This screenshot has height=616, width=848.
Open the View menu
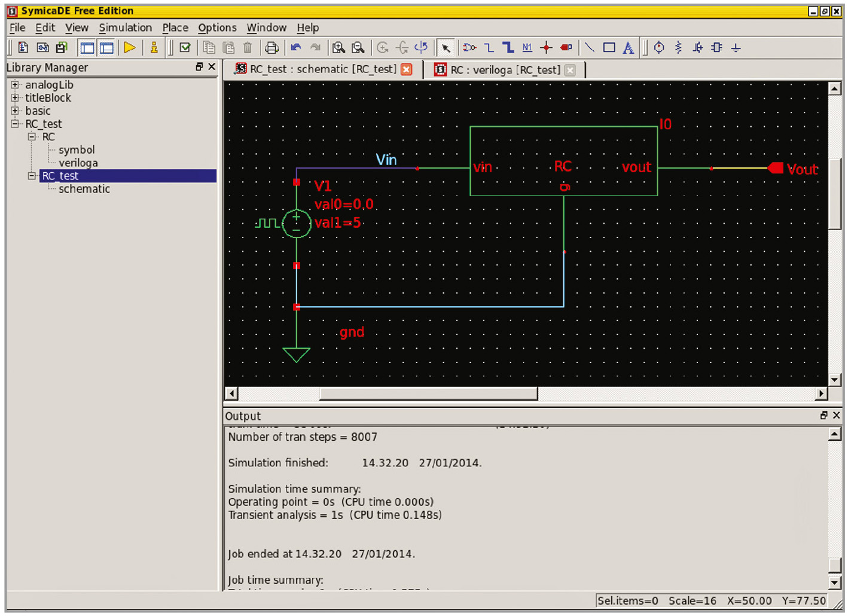pyautogui.click(x=77, y=28)
